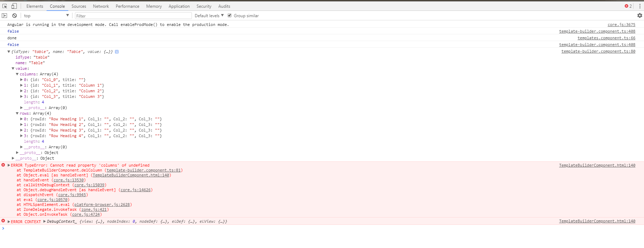Screen dimensions: 644x248
Task: Expand row entry Row Heading 4
Action: pyautogui.click(x=21, y=136)
